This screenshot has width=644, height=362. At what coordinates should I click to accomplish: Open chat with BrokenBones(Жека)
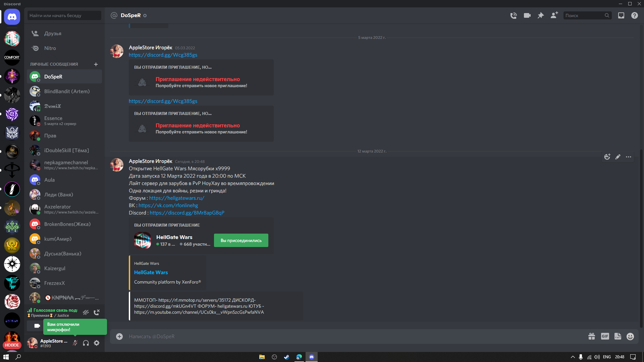pos(64,224)
